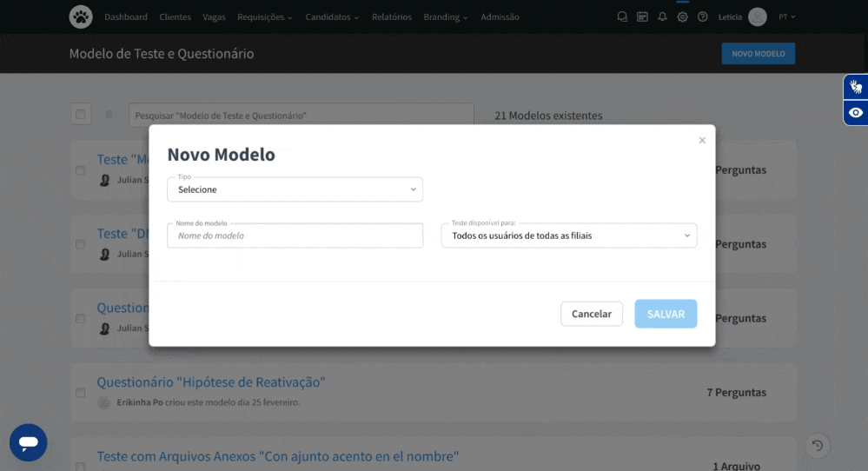Open the support chat bubble
The width and height of the screenshot is (868, 471).
(28, 443)
